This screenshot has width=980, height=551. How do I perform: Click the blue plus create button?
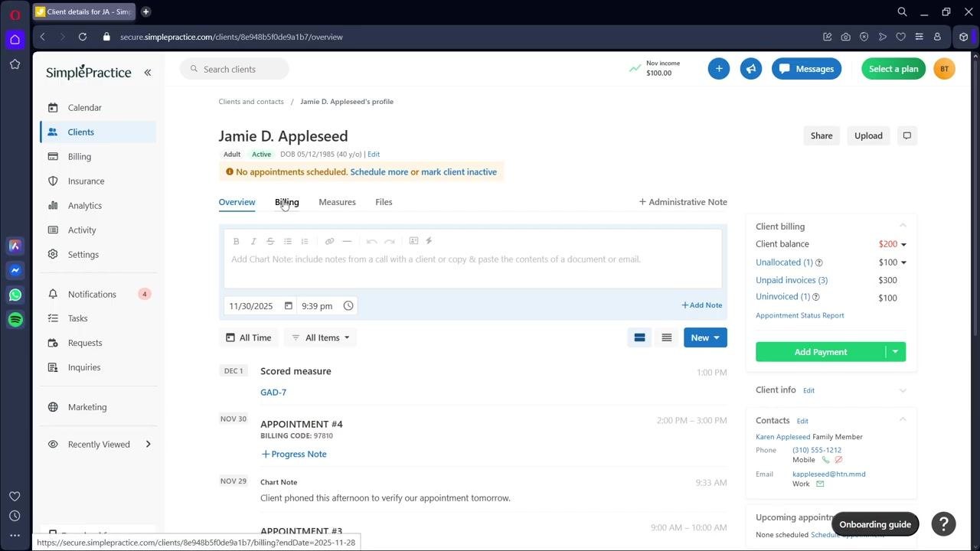pyautogui.click(x=718, y=69)
